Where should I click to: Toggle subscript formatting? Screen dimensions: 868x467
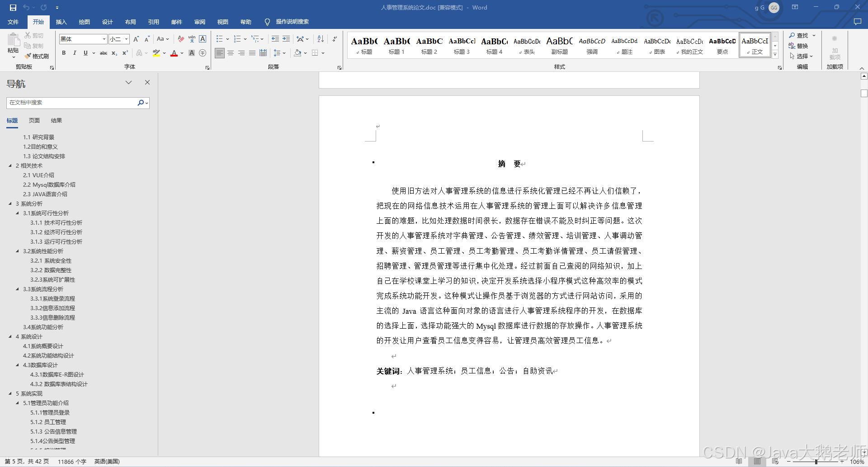[114, 53]
